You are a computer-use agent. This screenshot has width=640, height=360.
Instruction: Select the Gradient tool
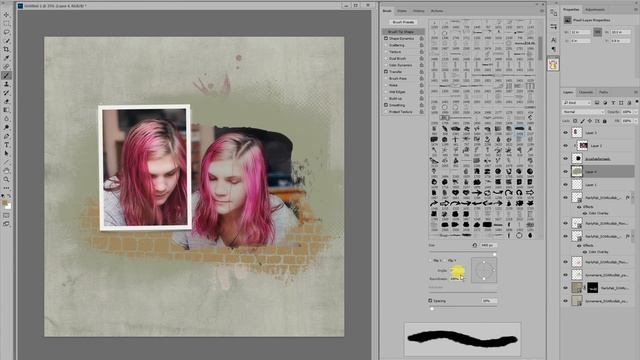click(x=6, y=110)
